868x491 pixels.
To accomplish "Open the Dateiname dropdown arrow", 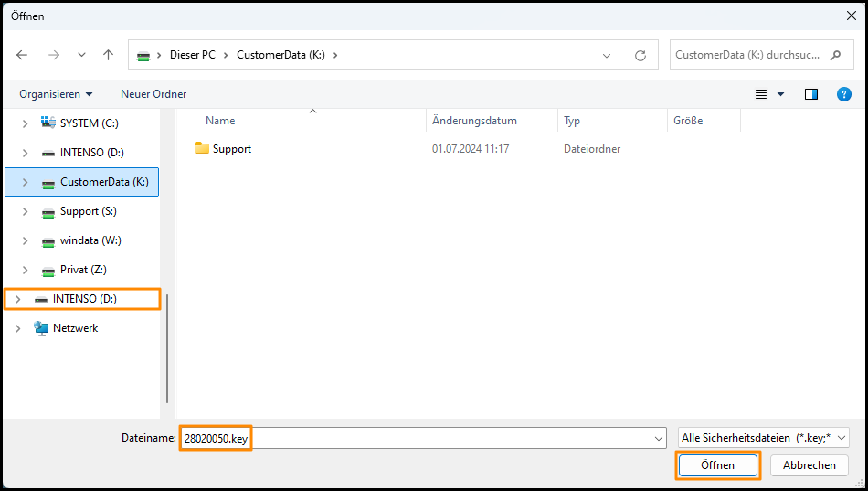I will pos(658,438).
